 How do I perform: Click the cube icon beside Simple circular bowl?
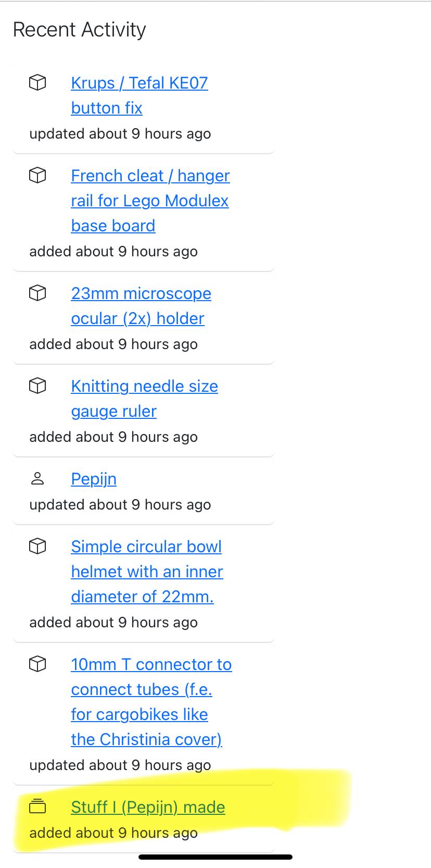tap(37, 547)
